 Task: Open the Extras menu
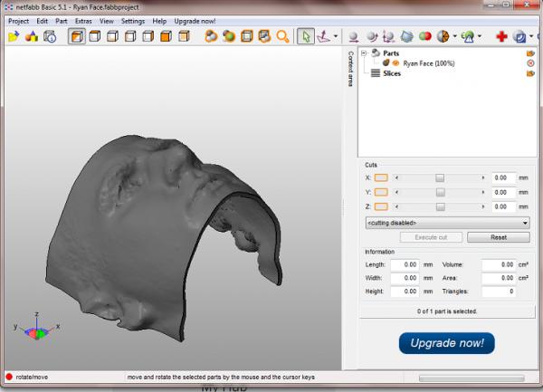[83, 21]
